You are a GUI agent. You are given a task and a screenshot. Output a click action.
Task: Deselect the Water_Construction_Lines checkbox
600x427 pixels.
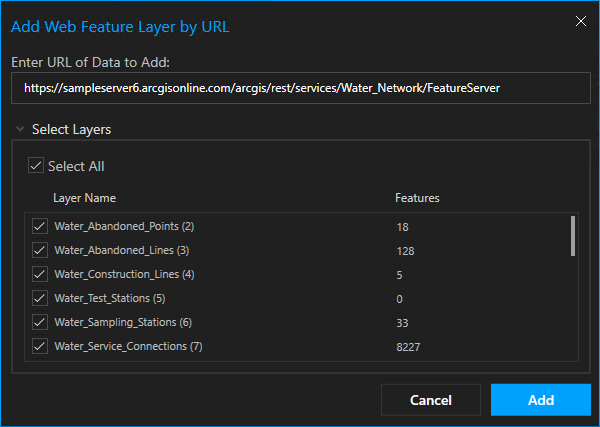pos(40,274)
